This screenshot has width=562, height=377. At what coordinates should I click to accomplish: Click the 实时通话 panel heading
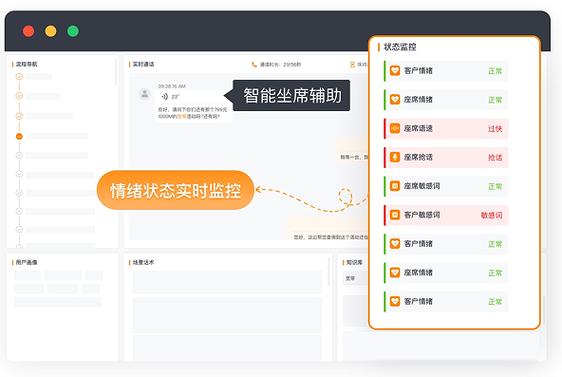143,64
